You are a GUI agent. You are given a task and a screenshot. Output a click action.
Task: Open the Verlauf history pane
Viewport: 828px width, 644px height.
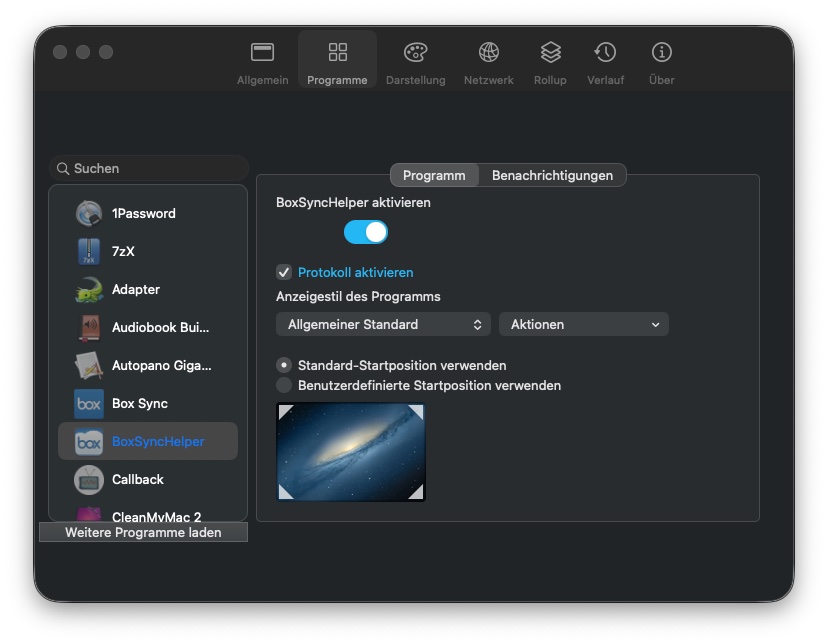(x=606, y=62)
